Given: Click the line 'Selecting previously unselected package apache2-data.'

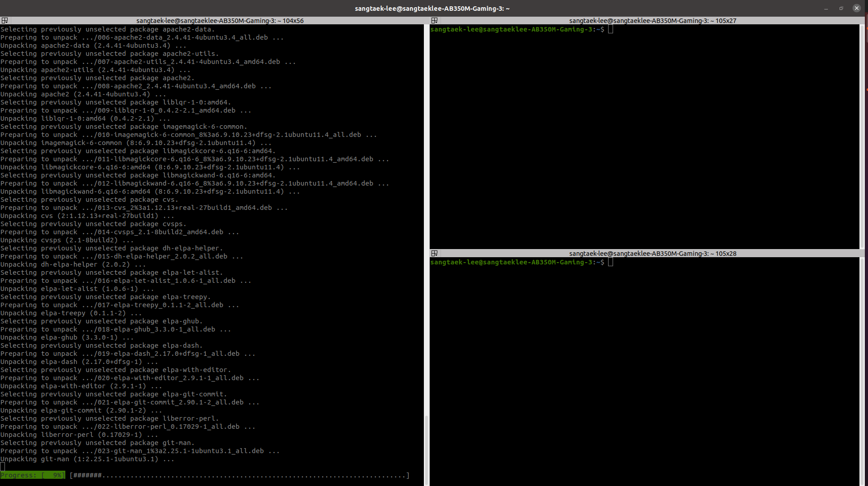Looking at the screenshot, I should (108, 29).
